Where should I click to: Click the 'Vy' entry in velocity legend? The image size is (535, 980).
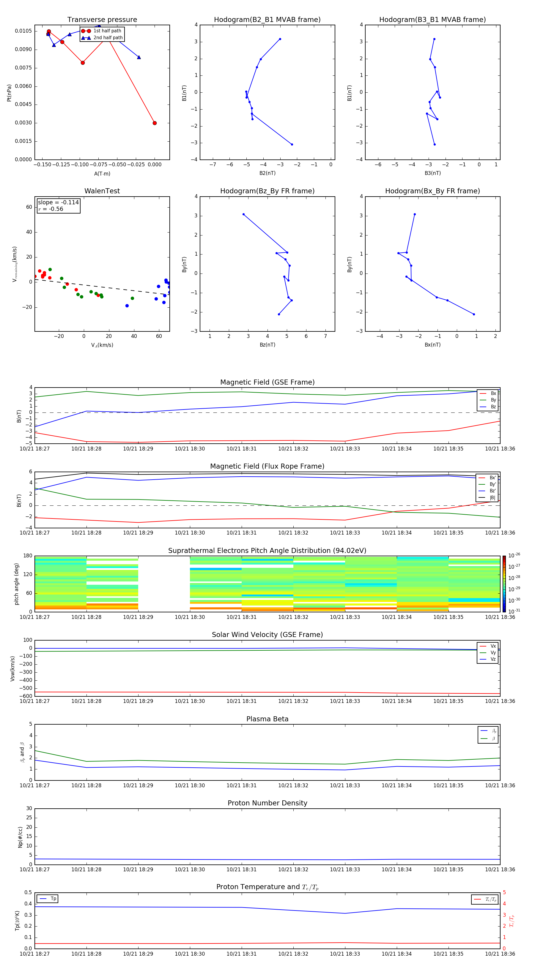488,652
